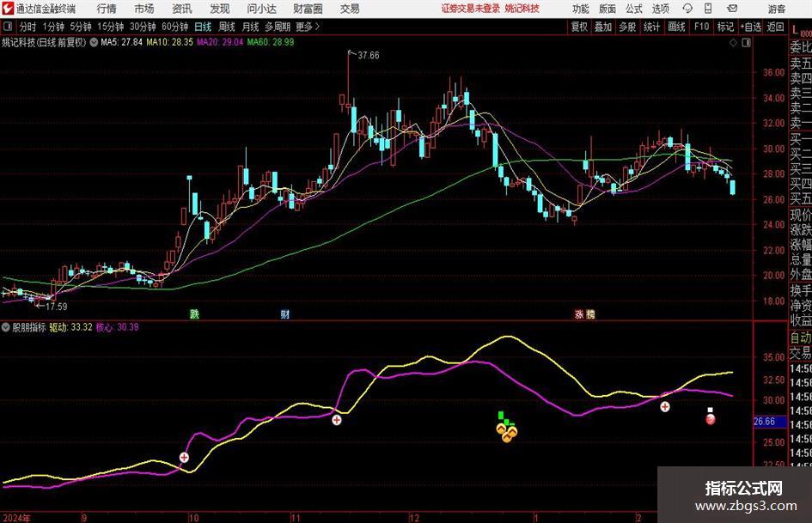Click the 叠加 overlay toolbar button

coord(603,27)
